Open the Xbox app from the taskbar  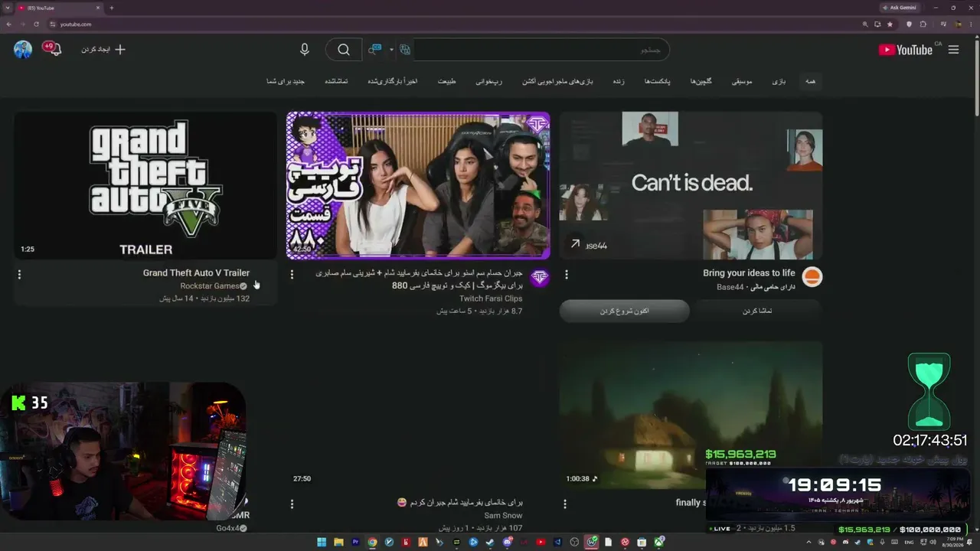(658, 543)
